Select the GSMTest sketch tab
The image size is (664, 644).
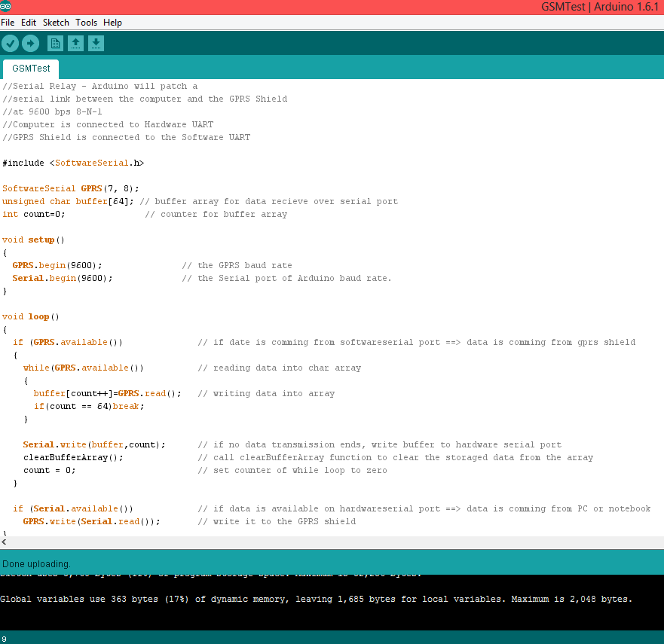pyautogui.click(x=31, y=69)
